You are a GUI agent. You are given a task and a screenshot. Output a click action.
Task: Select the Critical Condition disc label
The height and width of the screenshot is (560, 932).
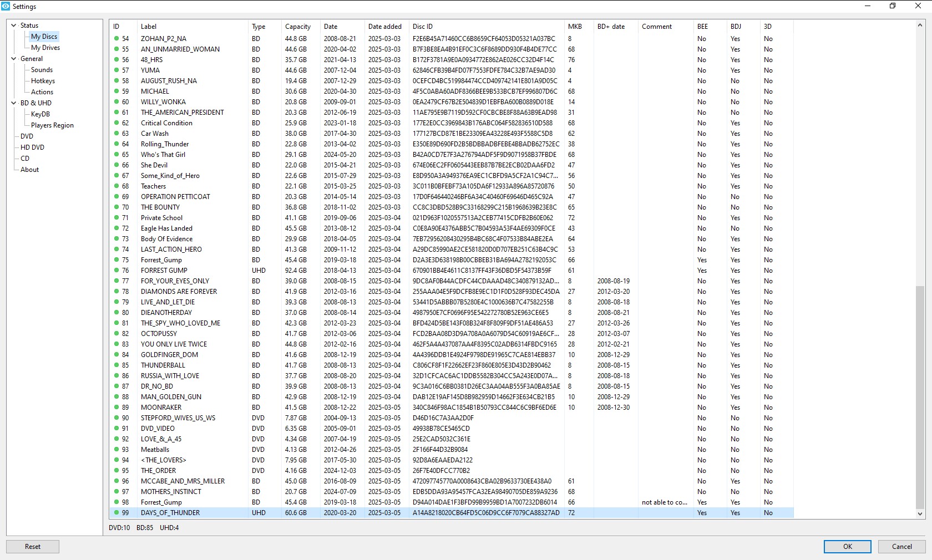(166, 123)
